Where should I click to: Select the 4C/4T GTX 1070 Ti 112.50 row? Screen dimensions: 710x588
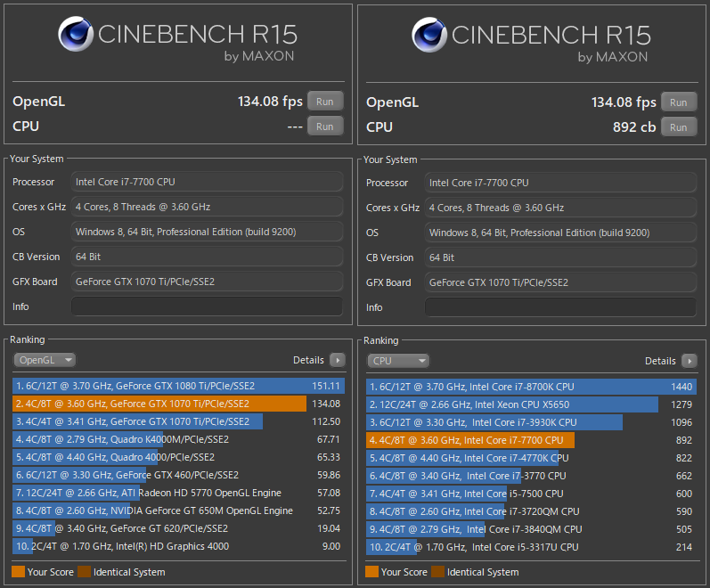[178, 421]
